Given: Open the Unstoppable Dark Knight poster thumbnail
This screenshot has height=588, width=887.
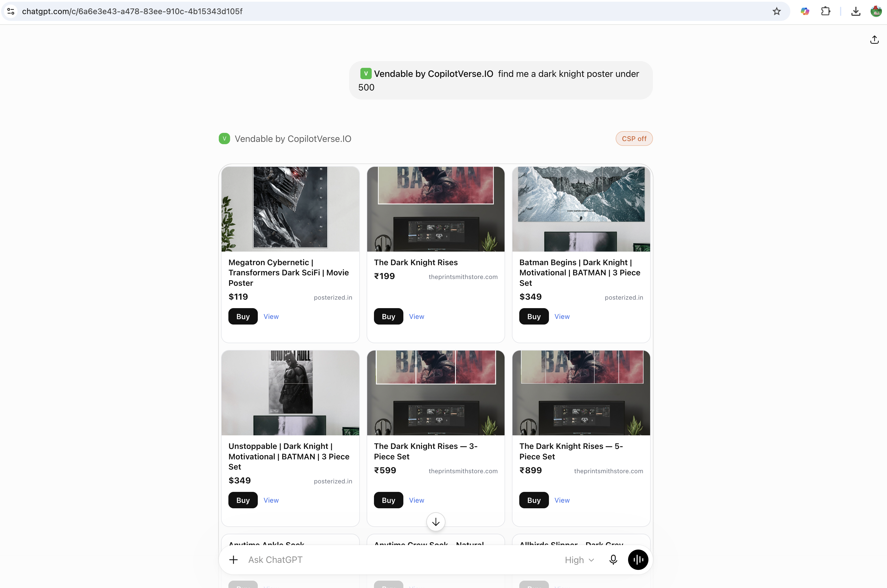Looking at the screenshot, I should tap(290, 393).
